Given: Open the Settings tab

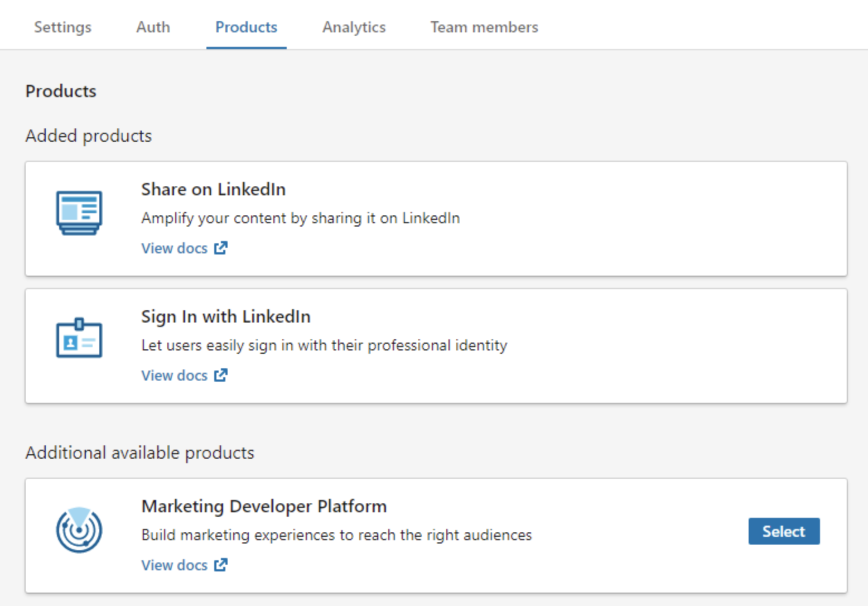Looking at the screenshot, I should tap(62, 27).
